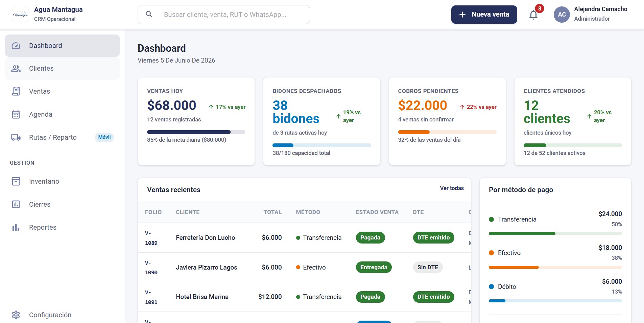The width and height of the screenshot is (644, 323).
Task: Click the Inventario box icon
Action: pyautogui.click(x=16, y=181)
